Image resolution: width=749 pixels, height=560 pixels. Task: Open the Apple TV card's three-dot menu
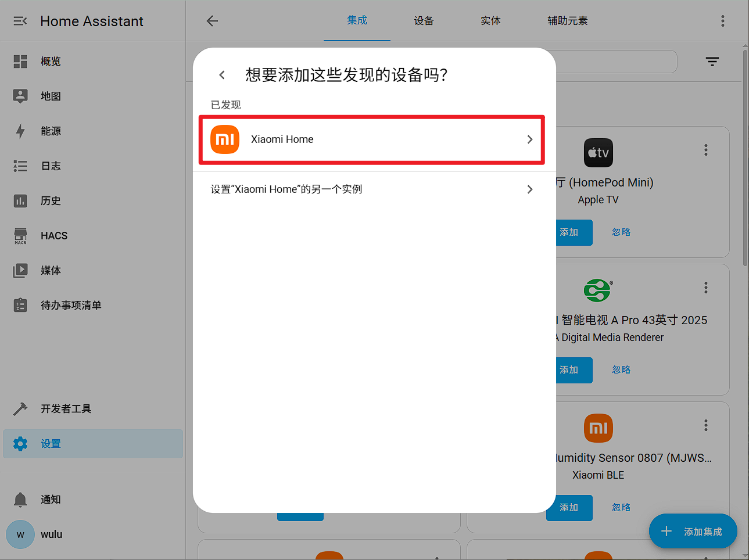click(x=706, y=150)
